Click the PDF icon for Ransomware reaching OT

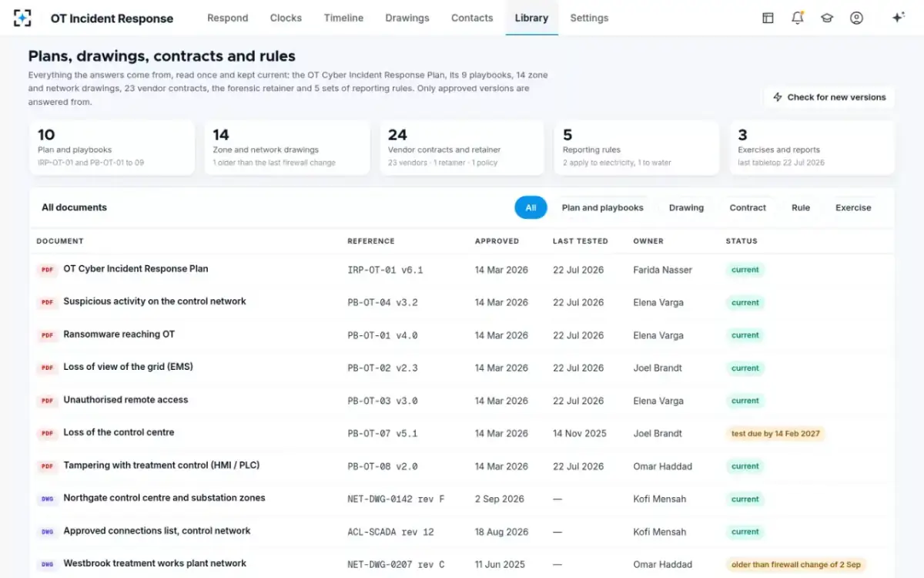point(48,335)
